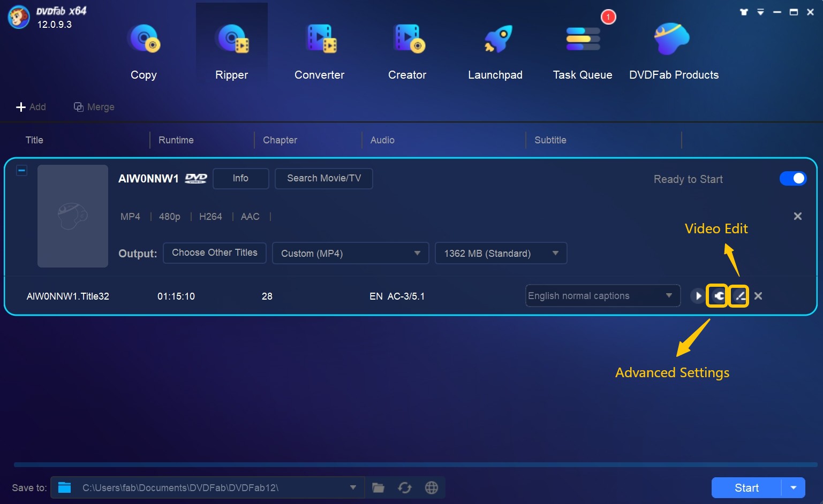The width and height of the screenshot is (823, 504).
Task: Click Info for the AIW0NNW1 disc
Action: pos(240,178)
